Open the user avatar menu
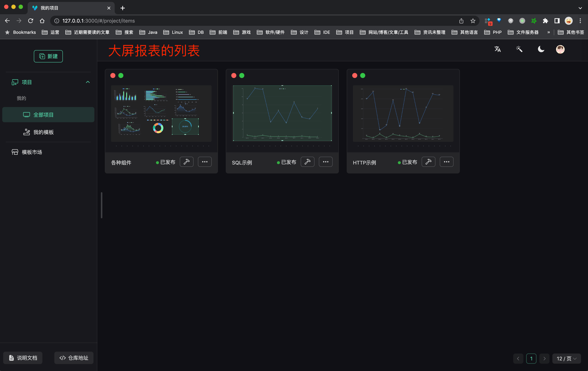588x371 pixels. coord(560,49)
